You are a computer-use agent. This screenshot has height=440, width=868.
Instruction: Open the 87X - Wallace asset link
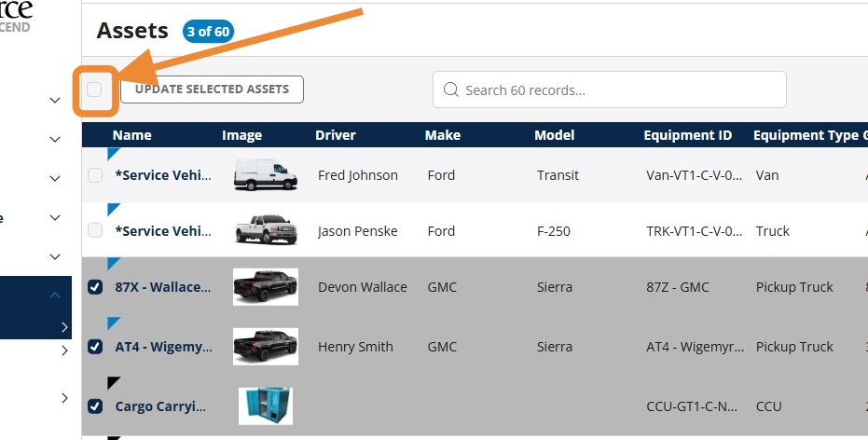click(x=163, y=287)
